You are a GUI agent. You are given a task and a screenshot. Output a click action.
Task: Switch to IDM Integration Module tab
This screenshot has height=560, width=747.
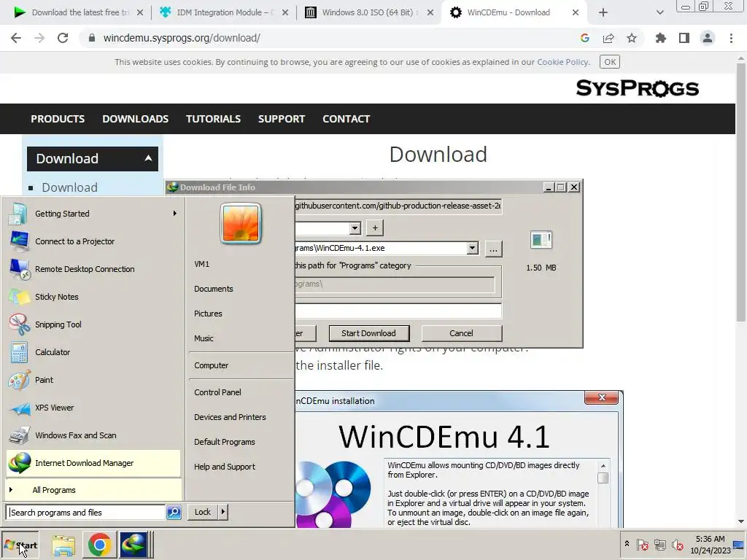(x=223, y=12)
